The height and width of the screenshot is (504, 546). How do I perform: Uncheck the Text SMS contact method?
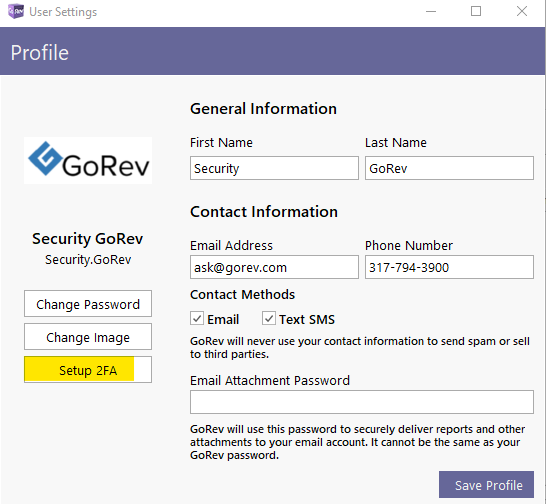[269, 318]
